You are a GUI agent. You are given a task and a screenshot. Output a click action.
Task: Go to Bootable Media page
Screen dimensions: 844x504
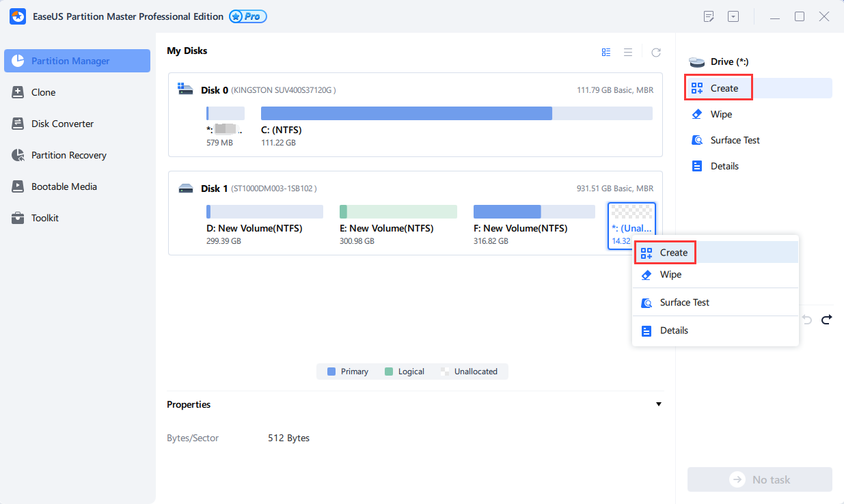[64, 186]
